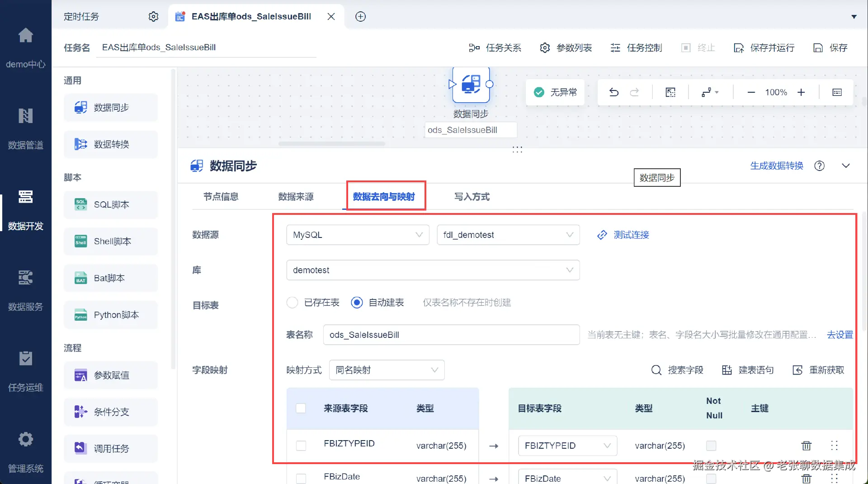Delete the FBIZTYPEID field mapping row
868x484 pixels.
point(806,446)
